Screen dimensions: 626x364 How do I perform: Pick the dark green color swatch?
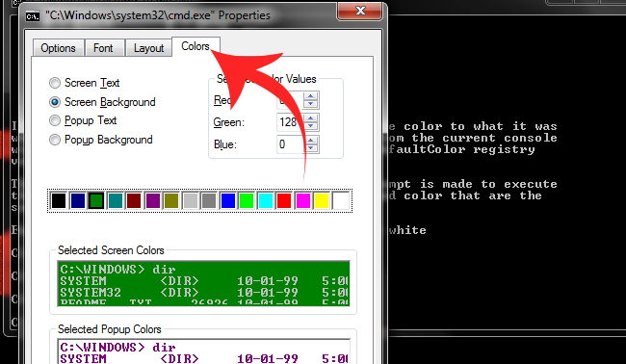(96, 200)
